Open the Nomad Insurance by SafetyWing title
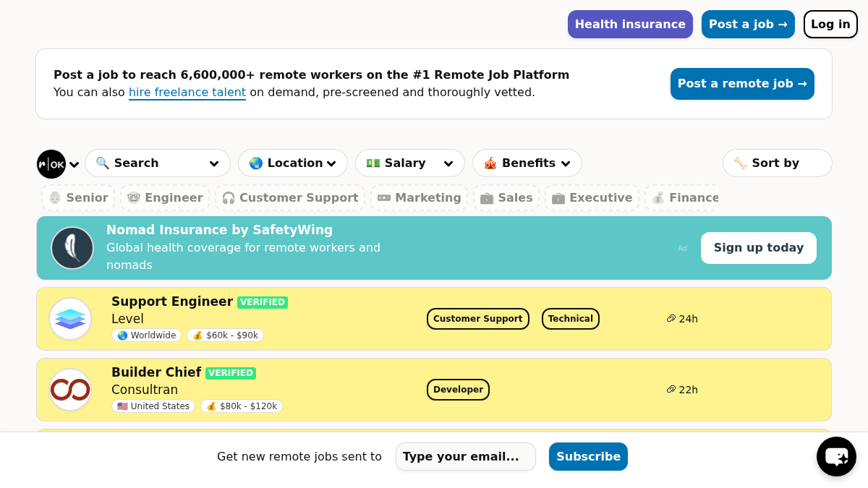This screenshot has width=868, height=488. pos(220,230)
